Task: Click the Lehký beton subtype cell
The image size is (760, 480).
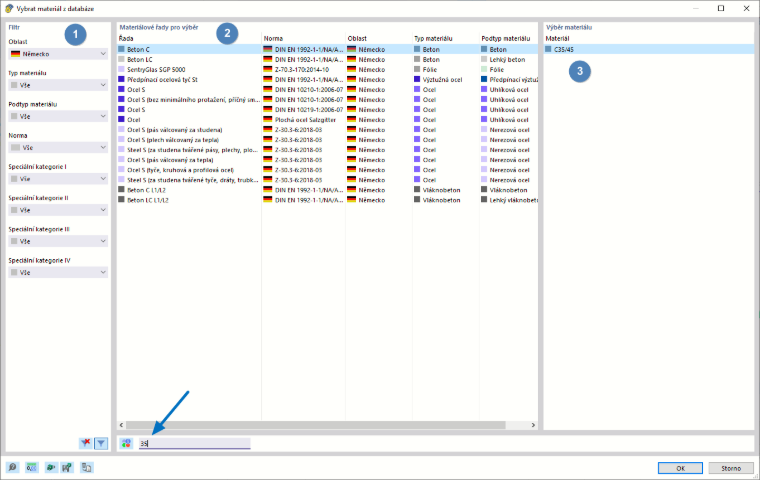Action: click(507, 59)
